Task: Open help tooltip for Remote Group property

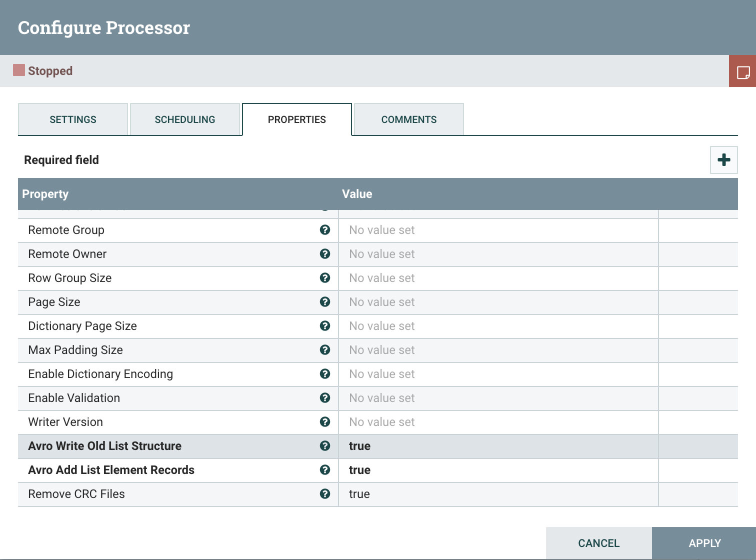Action: tap(325, 230)
